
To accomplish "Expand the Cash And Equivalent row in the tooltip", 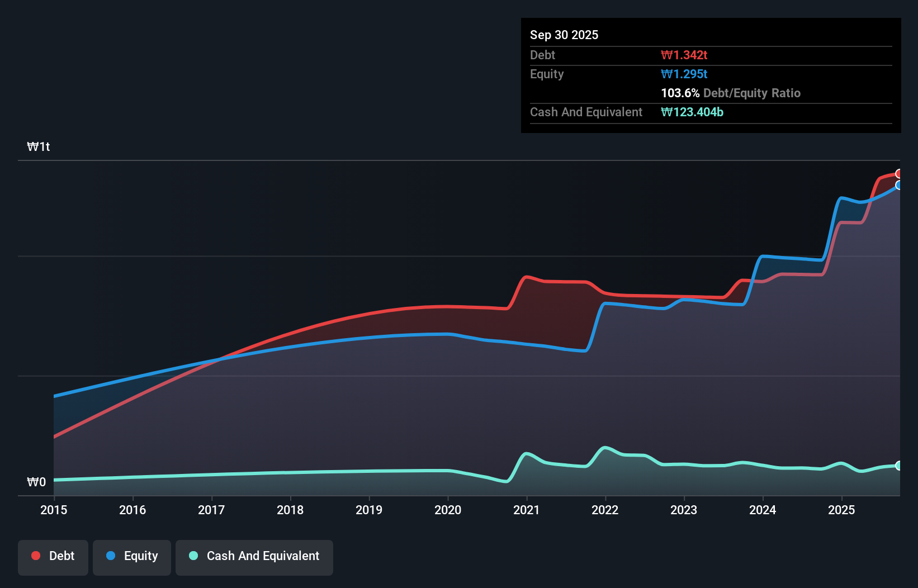I will [586, 112].
